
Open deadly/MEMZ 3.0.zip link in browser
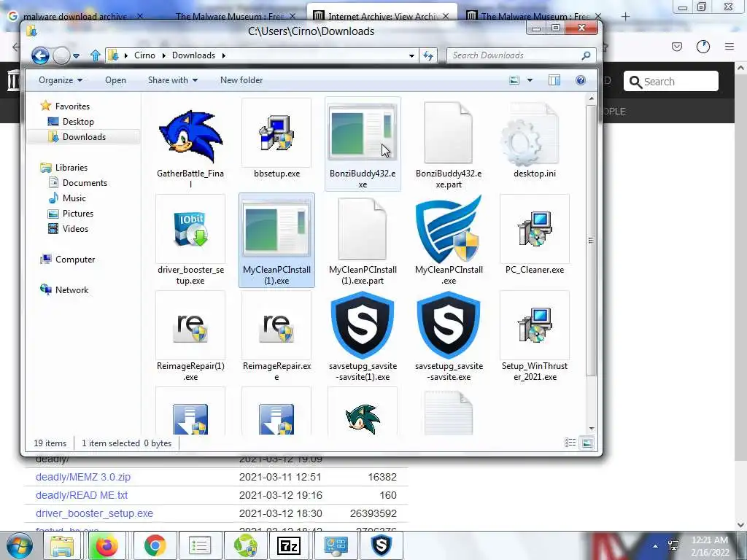83,477
